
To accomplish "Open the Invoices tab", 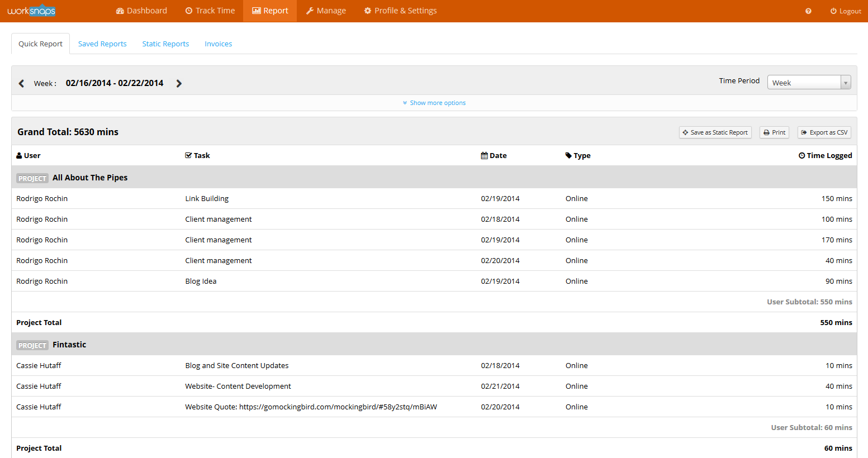I will (218, 44).
